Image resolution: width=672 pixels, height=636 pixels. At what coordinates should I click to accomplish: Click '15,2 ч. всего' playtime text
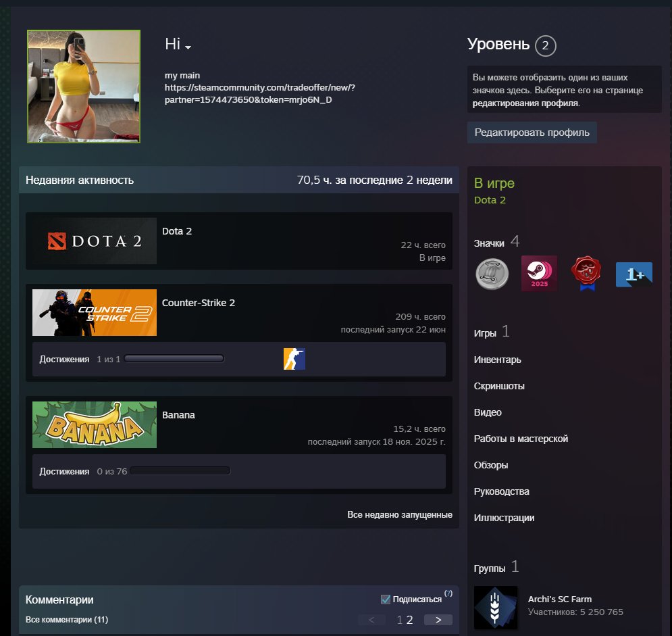pos(419,429)
